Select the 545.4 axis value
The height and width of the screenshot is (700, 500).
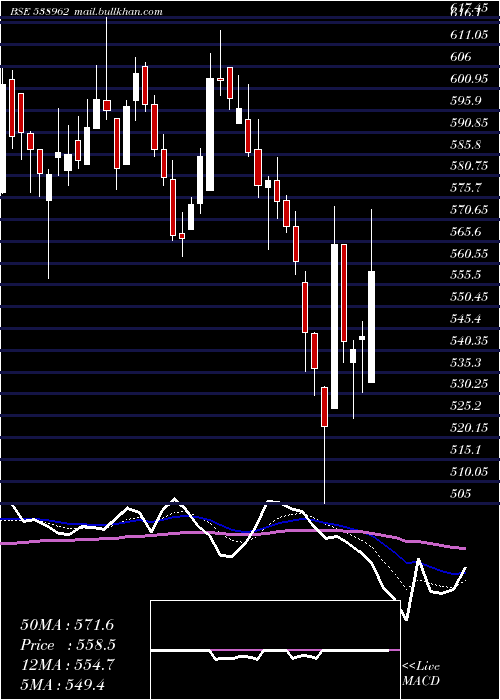[466, 318]
